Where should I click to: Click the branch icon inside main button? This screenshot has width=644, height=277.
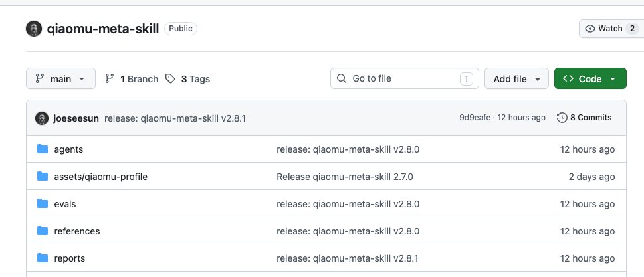pyautogui.click(x=40, y=78)
